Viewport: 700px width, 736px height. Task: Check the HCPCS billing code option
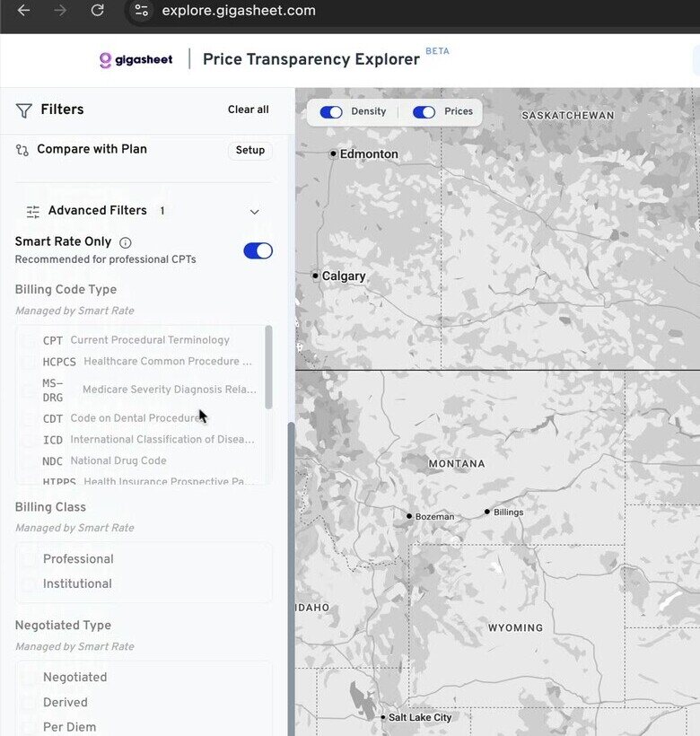[29, 362]
